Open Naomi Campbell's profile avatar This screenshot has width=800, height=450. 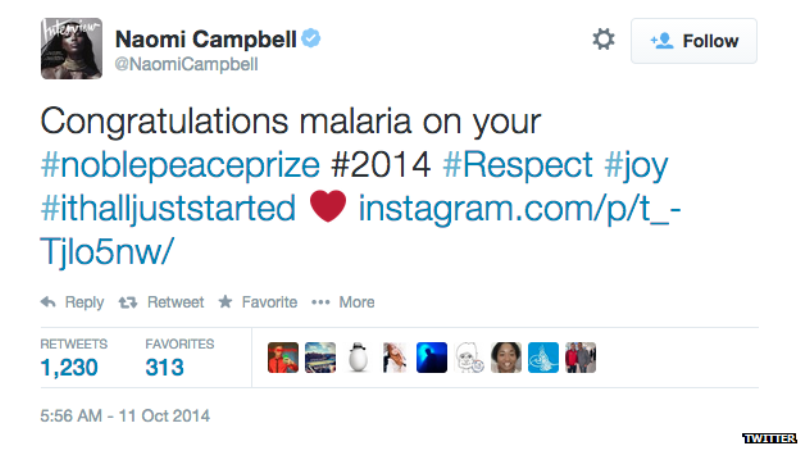71,48
